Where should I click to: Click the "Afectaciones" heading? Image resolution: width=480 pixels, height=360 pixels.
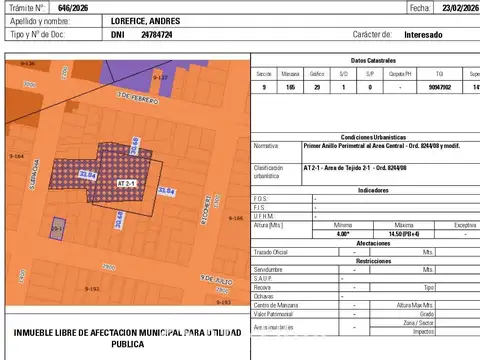point(373,243)
